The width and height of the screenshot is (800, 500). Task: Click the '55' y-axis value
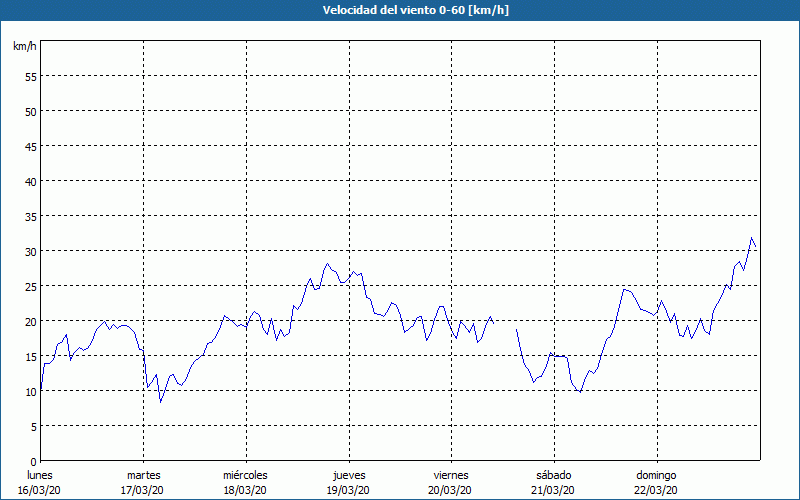click(31, 77)
